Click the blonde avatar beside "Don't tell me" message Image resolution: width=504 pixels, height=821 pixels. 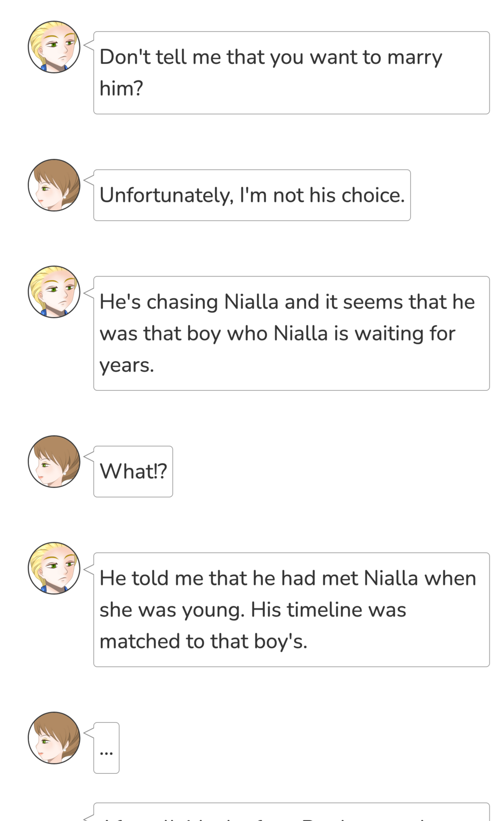click(54, 47)
